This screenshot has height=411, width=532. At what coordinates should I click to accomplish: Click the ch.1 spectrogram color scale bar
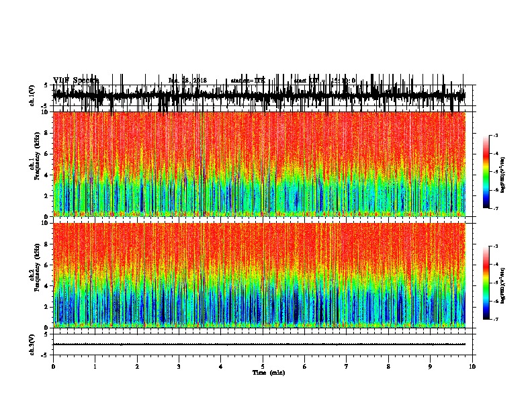pyautogui.click(x=486, y=172)
